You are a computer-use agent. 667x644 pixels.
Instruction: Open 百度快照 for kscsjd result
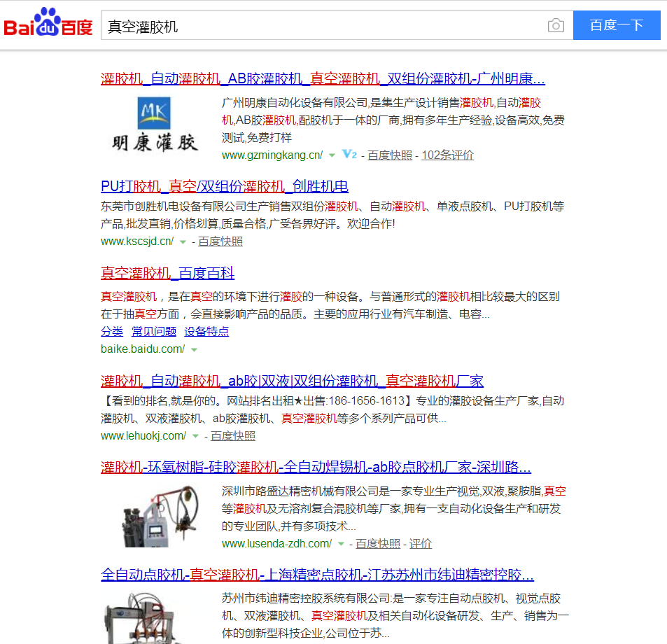click(x=220, y=241)
